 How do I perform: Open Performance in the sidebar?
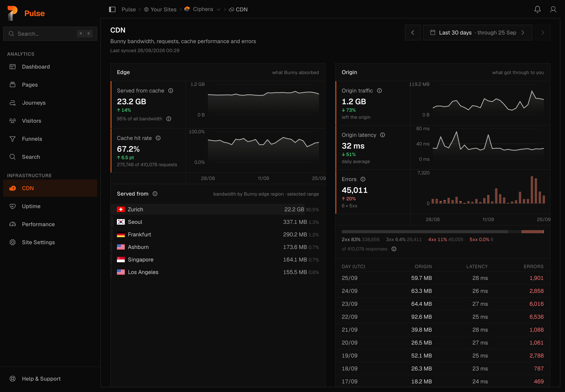[x=50, y=224]
